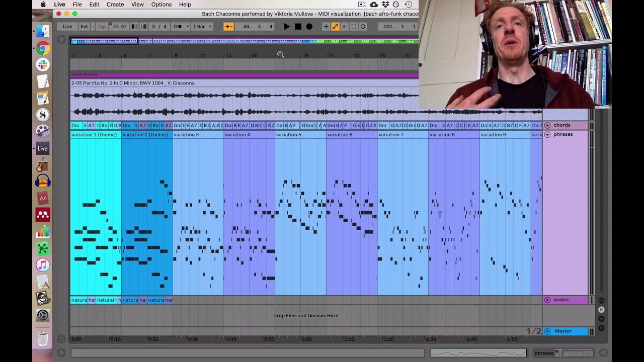Click the overview bar at the top of arrangement
This screenshot has height=362, width=644.
tap(245, 41)
